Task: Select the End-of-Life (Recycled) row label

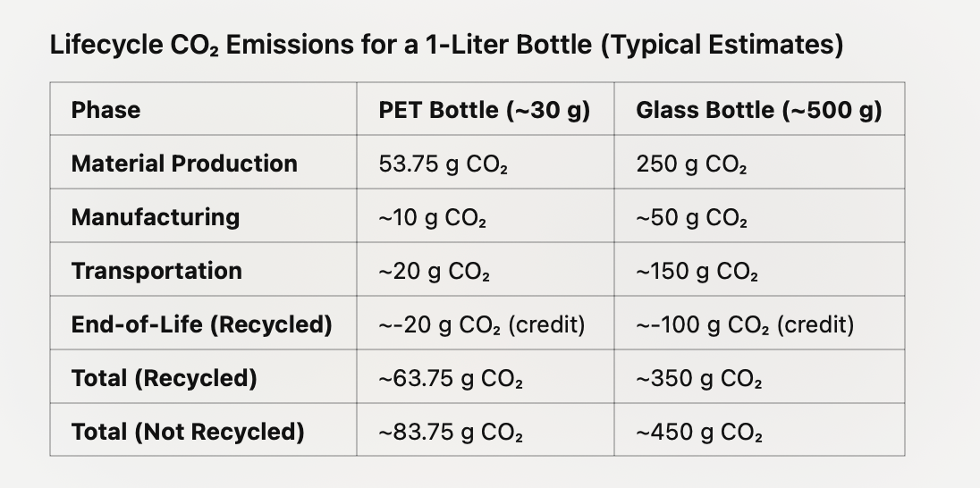Action: (x=201, y=324)
